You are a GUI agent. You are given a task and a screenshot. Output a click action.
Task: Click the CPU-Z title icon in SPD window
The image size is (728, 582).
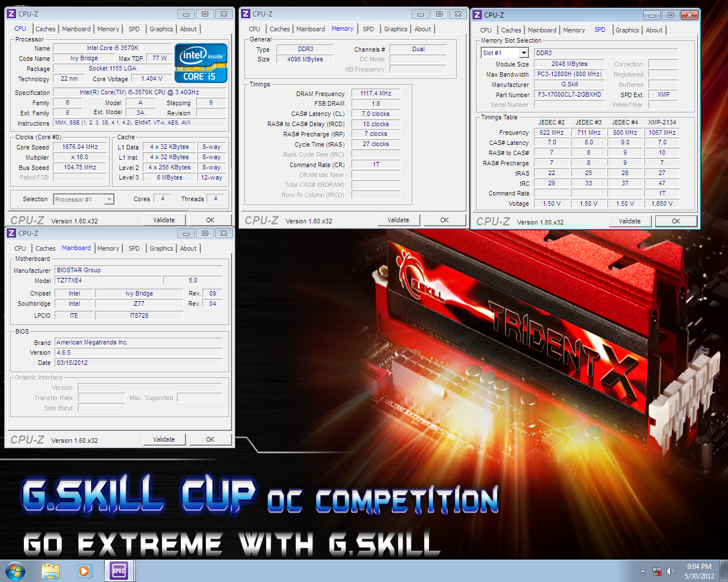click(477, 15)
